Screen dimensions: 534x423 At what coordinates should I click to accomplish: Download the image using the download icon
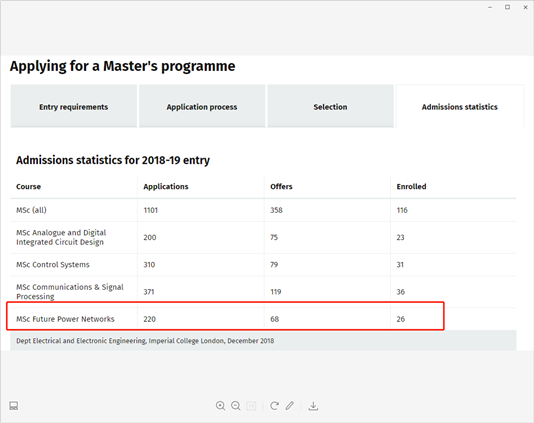point(313,406)
